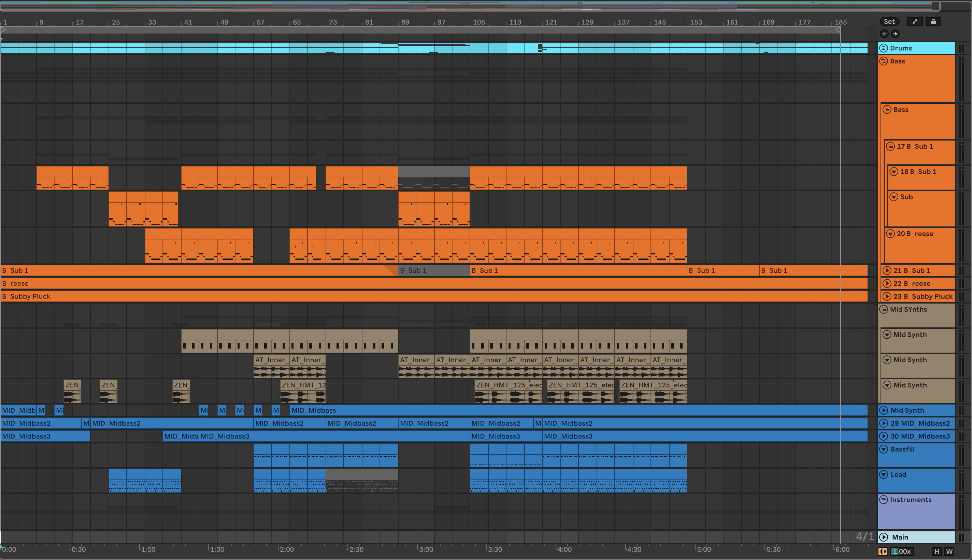The height and width of the screenshot is (560, 972).
Task: Toggle the automation mode button
Action: [915, 21]
